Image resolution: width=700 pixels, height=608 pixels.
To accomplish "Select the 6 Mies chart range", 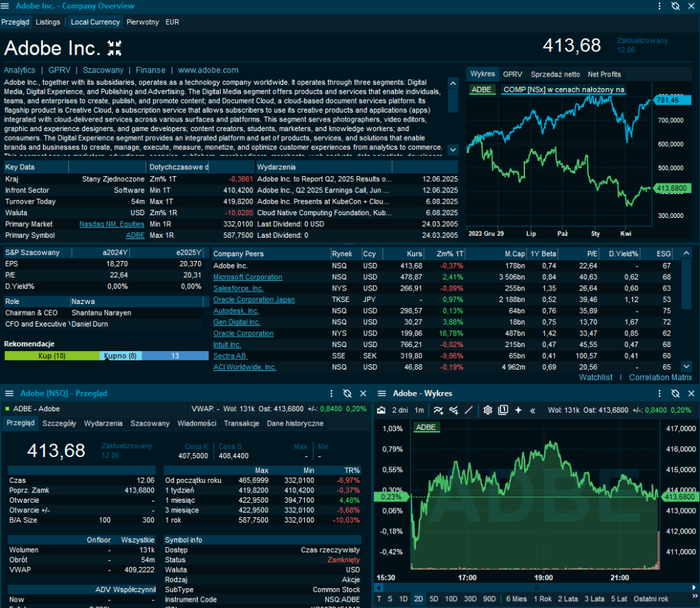I will tap(517, 598).
